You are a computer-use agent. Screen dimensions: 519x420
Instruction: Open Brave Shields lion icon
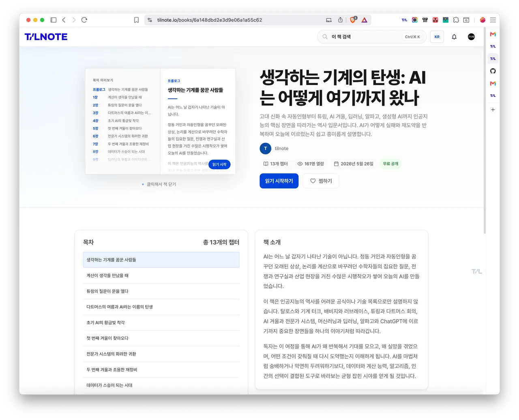[353, 19]
